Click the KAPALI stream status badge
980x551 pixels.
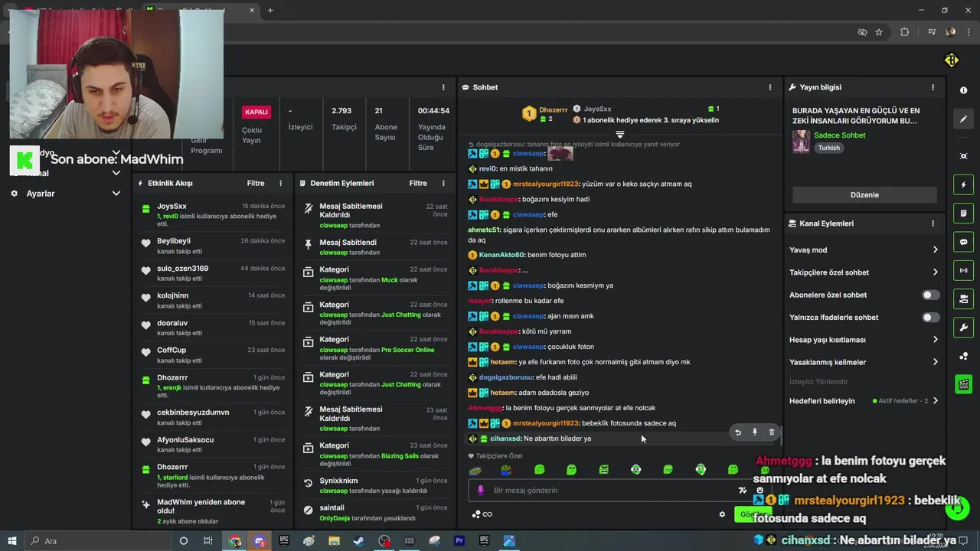[x=256, y=112]
